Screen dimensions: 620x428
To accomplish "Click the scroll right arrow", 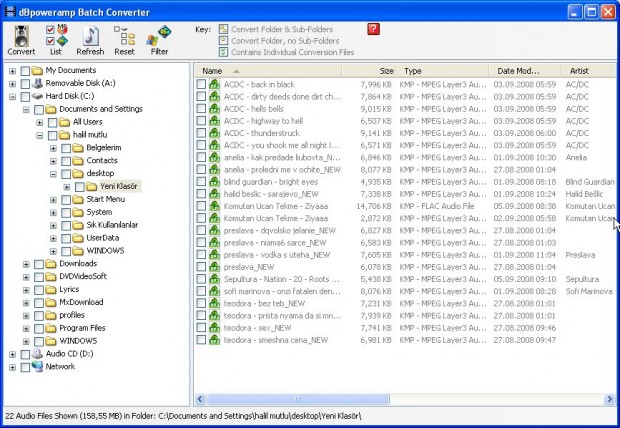I will (609, 399).
